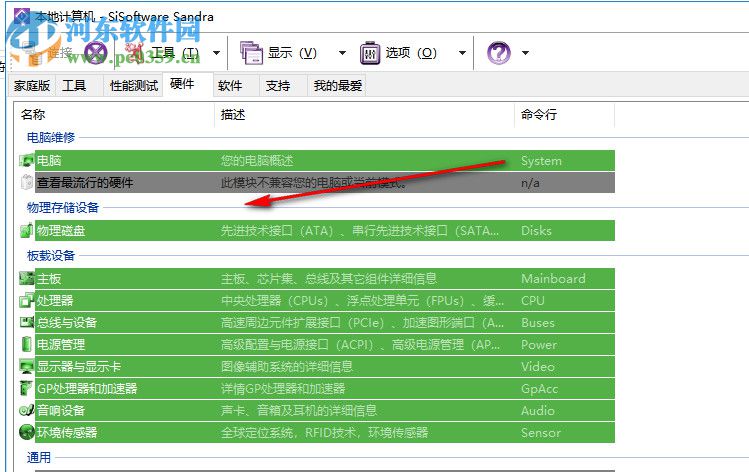Switch to the 家庭版 tab

click(x=32, y=86)
